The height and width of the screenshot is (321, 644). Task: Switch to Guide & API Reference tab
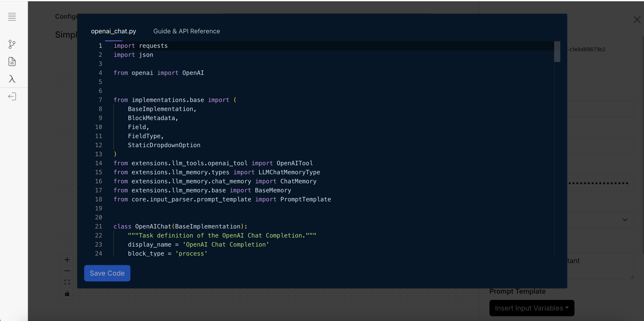(186, 31)
